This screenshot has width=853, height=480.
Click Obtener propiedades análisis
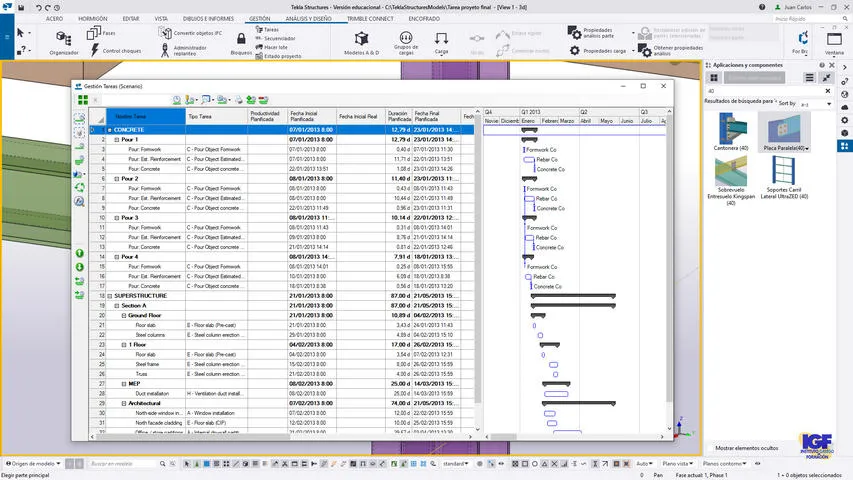671,51
